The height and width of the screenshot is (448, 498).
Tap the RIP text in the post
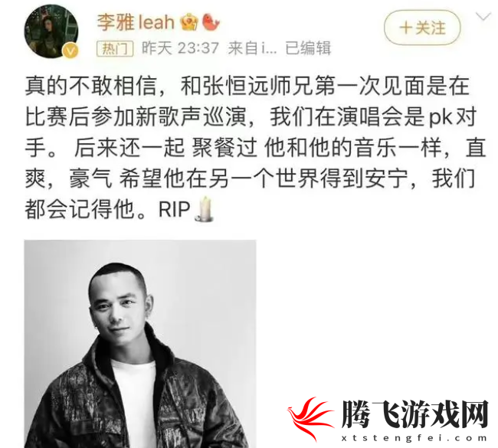[x=174, y=210]
